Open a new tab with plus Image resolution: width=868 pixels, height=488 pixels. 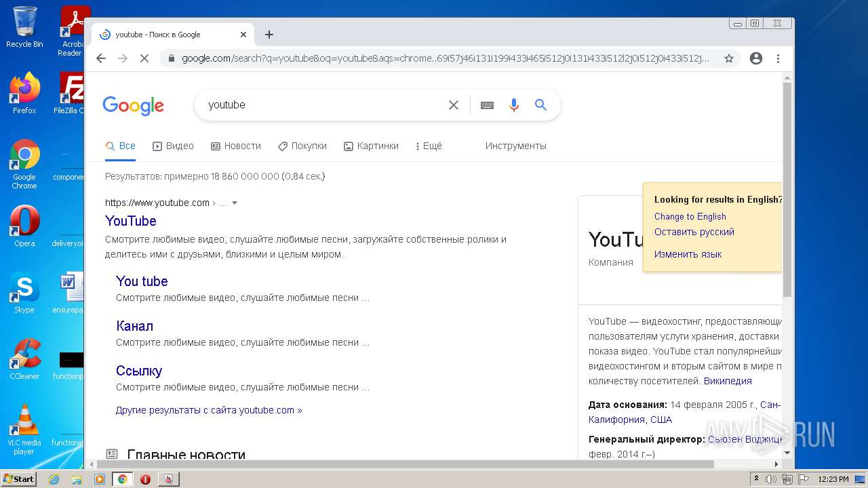click(269, 35)
